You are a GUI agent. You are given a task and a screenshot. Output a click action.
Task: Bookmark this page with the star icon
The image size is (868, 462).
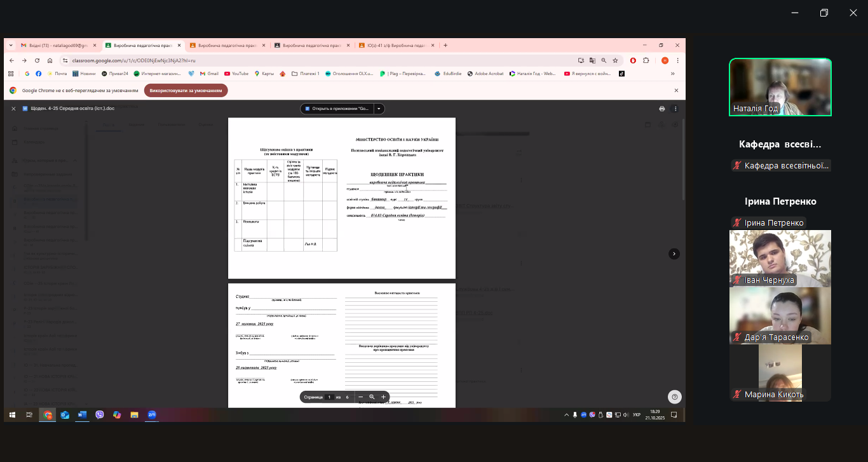pos(615,60)
